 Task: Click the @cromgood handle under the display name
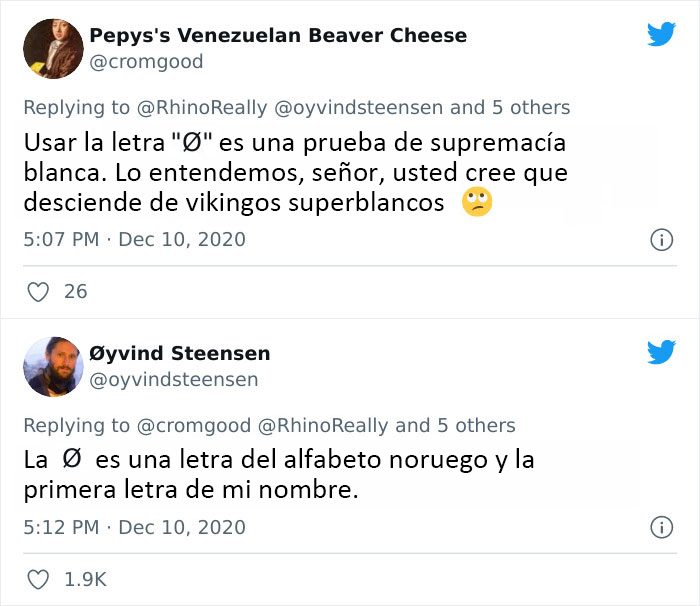tap(146, 62)
